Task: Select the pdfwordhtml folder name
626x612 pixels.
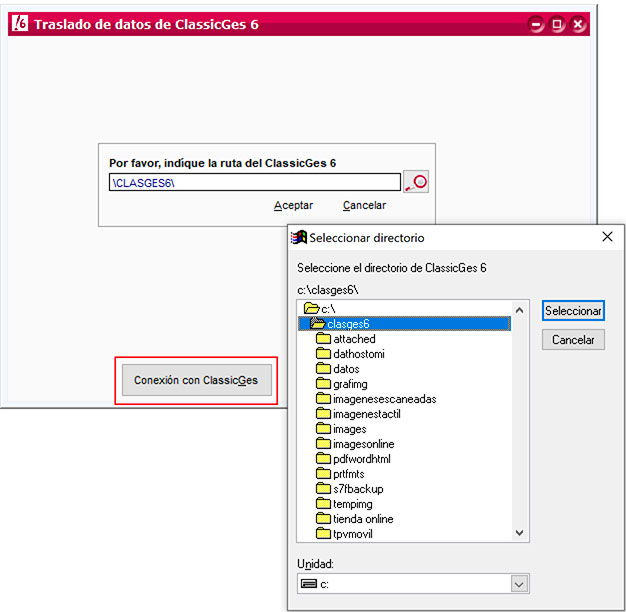Action: (362, 459)
